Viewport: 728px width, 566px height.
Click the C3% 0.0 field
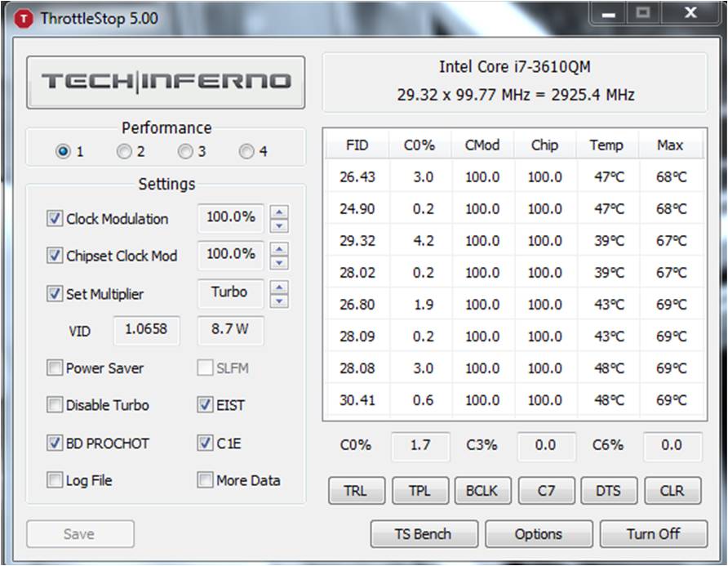[x=546, y=446]
